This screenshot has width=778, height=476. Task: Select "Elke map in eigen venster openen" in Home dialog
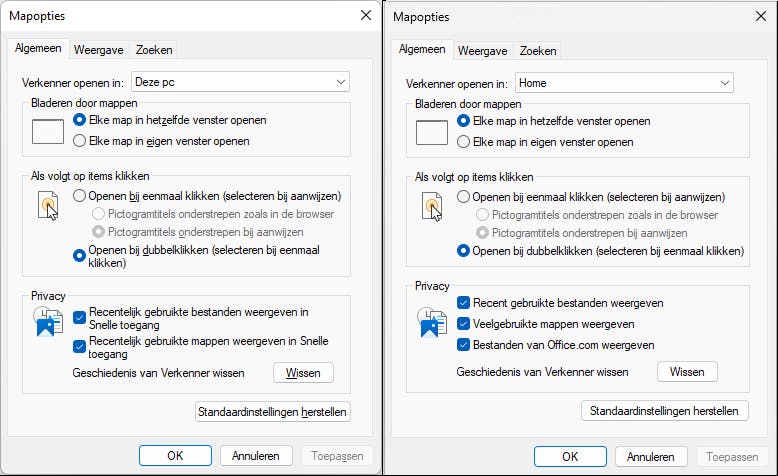(463, 142)
